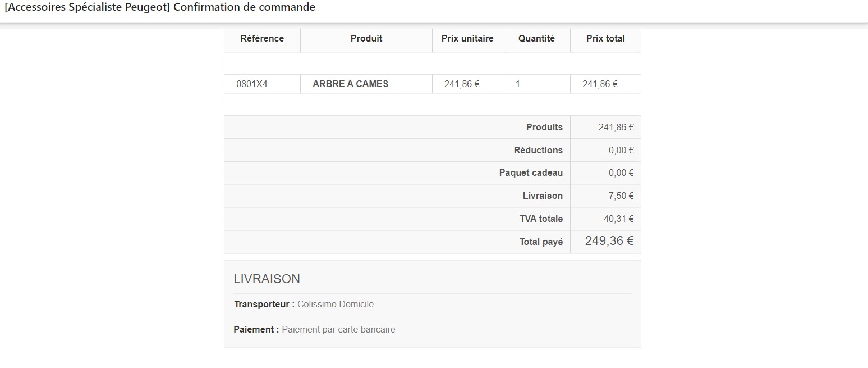Click the 40,31 € VAT amount

pyautogui.click(x=618, y=219)
